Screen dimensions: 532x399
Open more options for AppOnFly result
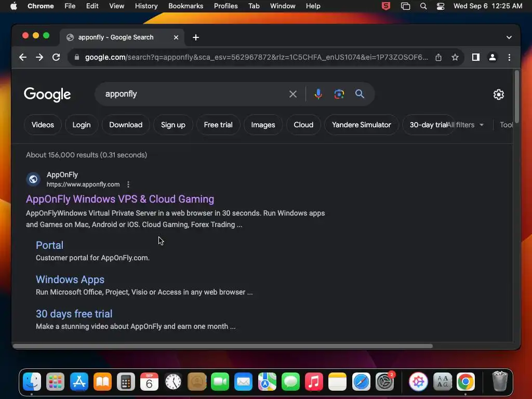tap(128, 184)
